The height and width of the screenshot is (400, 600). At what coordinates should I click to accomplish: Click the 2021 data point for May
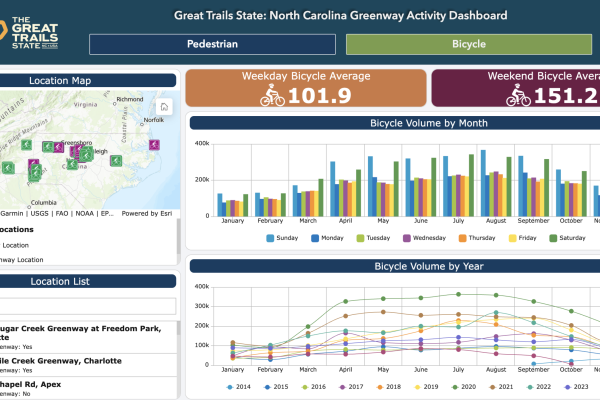383,312
